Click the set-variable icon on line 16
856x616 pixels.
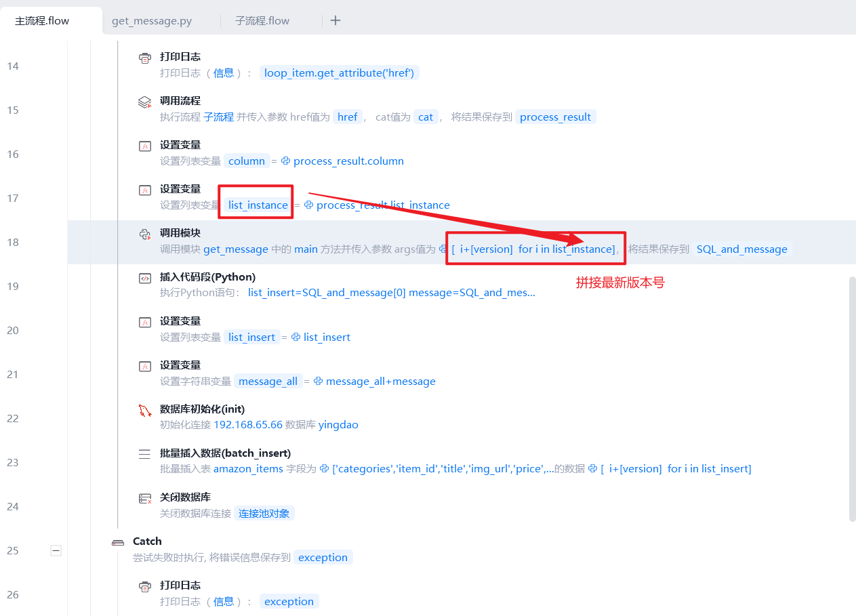click(145, 146)
